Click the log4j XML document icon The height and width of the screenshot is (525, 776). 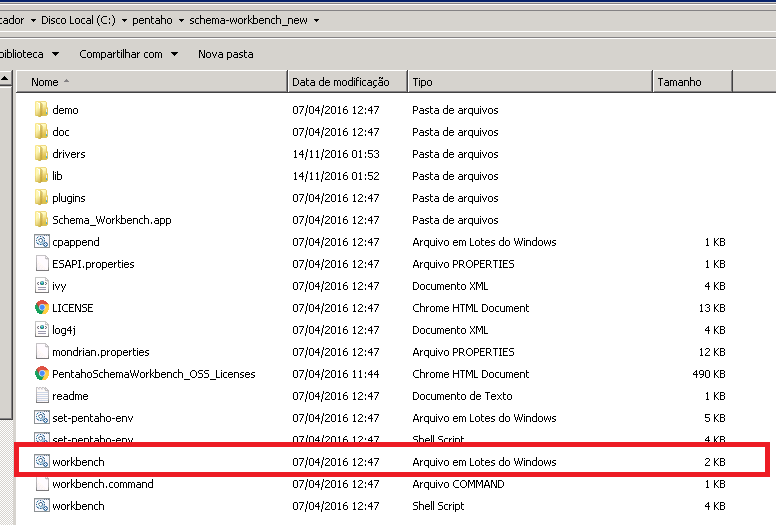click(42, 330)
